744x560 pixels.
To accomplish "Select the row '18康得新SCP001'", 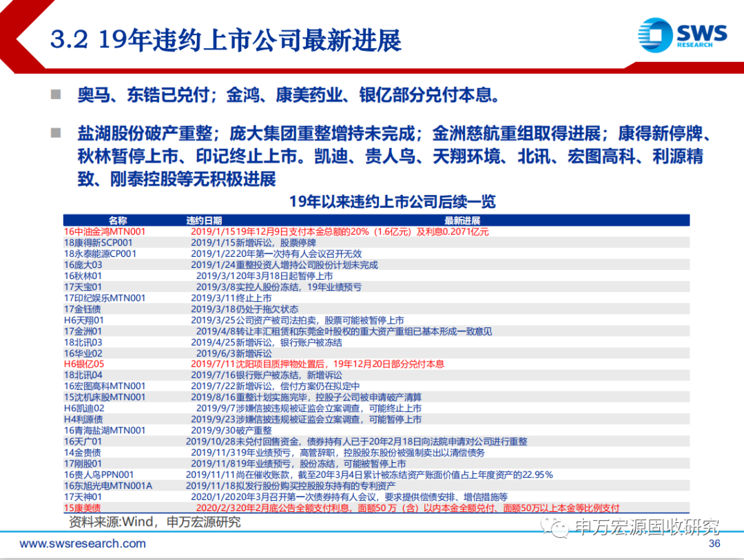I will pyautogui.click(x=376, y=242).
